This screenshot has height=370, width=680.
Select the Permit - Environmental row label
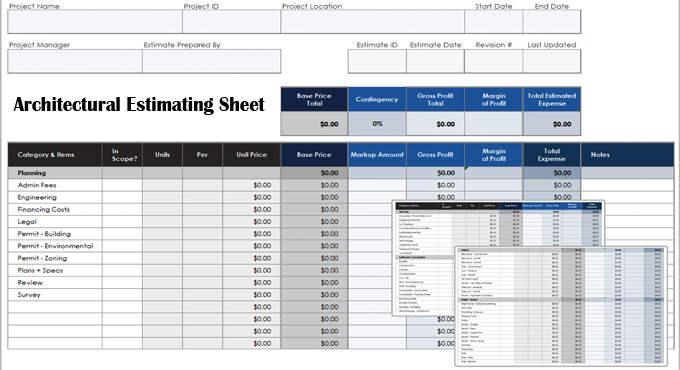coord(55,246)
